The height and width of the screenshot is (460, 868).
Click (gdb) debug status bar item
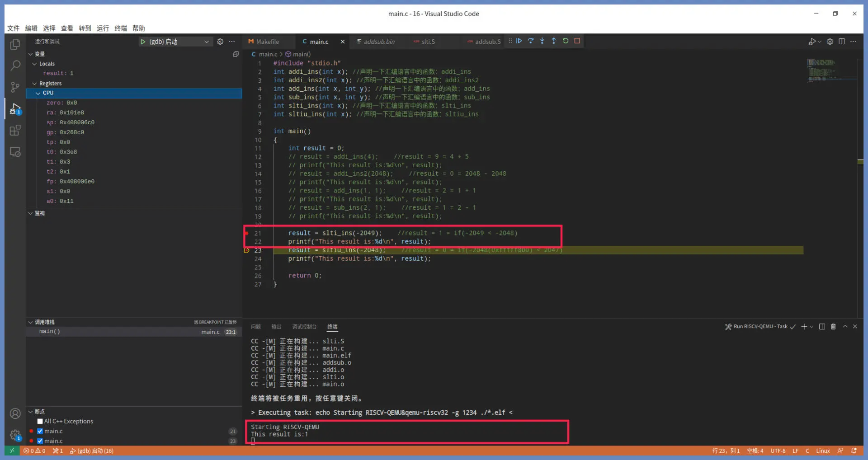pos(92,451)
